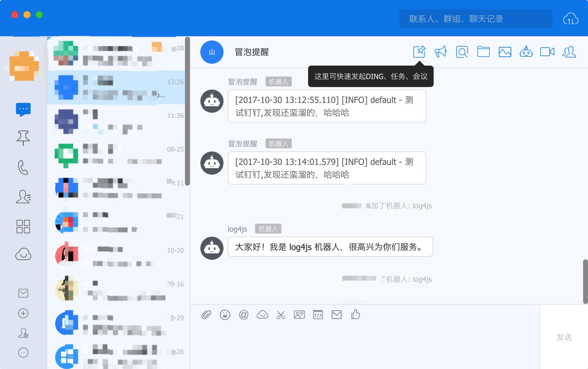Switch to the DING pin tab in the sidebar
The height and width of the screenshot is (369, 588).
pos(23,138)
